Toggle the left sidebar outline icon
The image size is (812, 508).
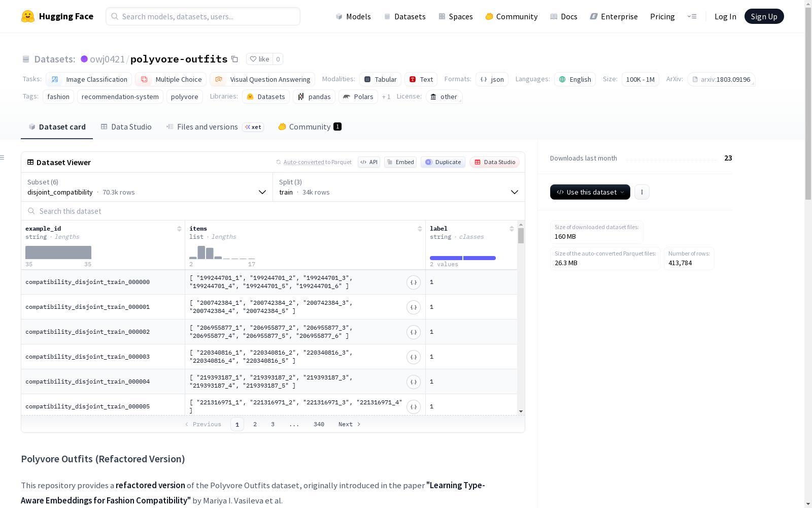pyautogui.click(x=2, y=157)
